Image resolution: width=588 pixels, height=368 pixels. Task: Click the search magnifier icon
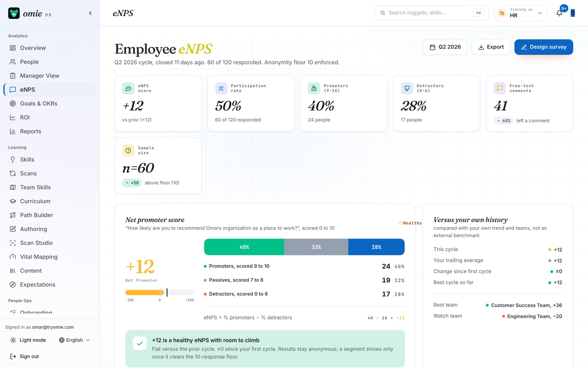[383, 13]
